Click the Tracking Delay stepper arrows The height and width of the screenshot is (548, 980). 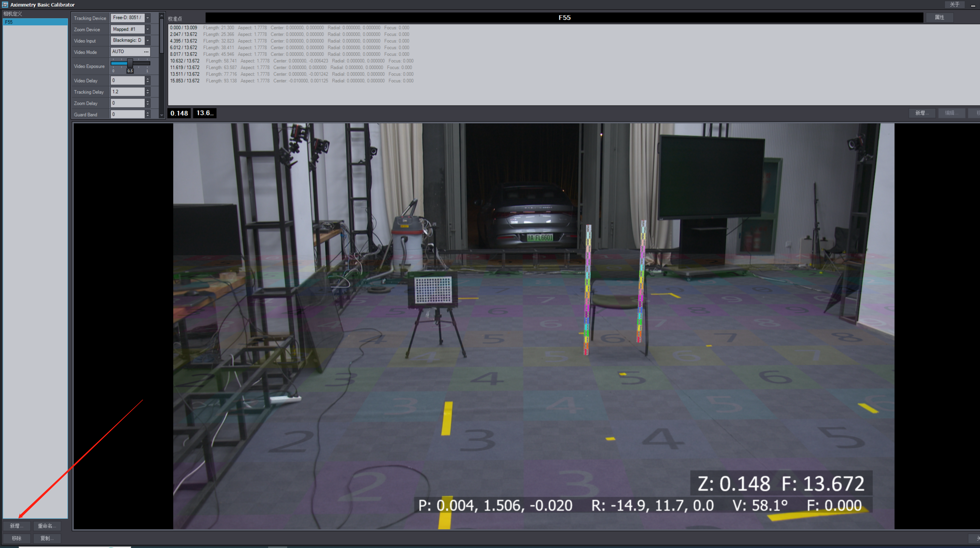tap(148, 92)
